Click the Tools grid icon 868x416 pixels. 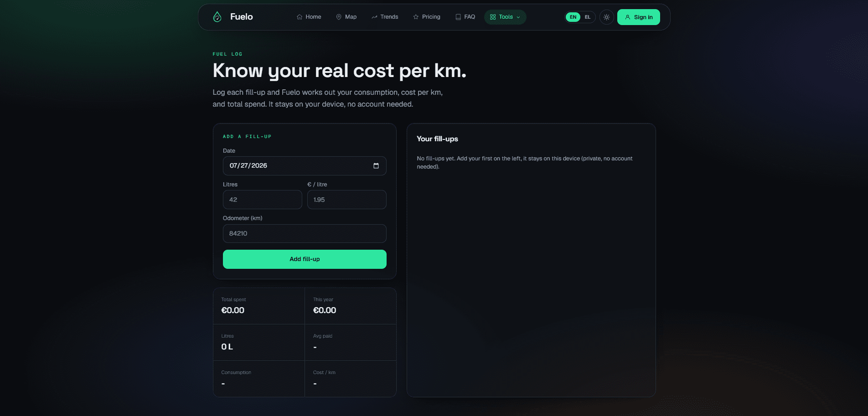coord(493,17)
